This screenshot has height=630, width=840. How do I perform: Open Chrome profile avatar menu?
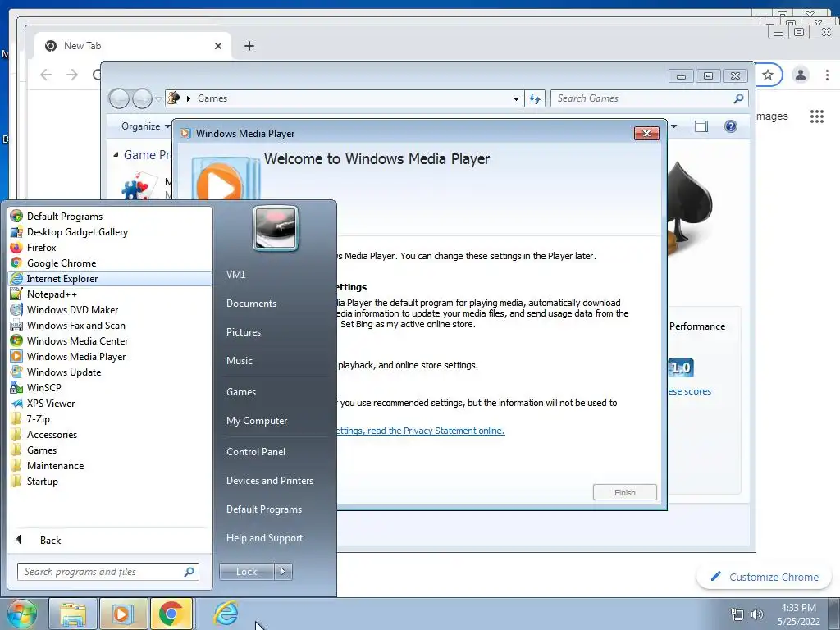coord(801,75)
